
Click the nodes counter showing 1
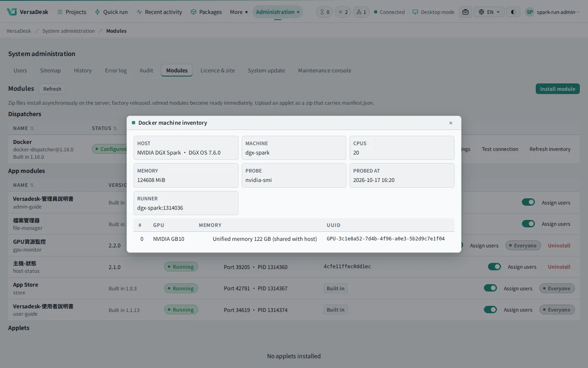pyautogui.click(x=361, y=12)
